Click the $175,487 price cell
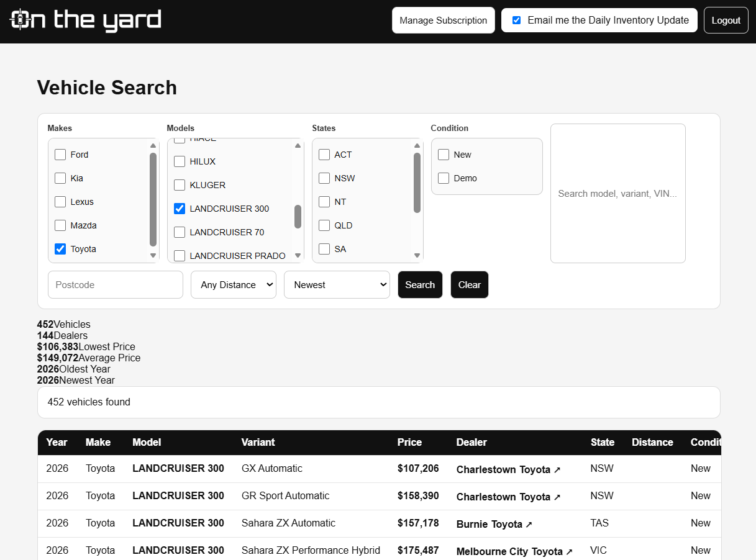This screenshot has width=756, height=560. [x=418, y=550]
